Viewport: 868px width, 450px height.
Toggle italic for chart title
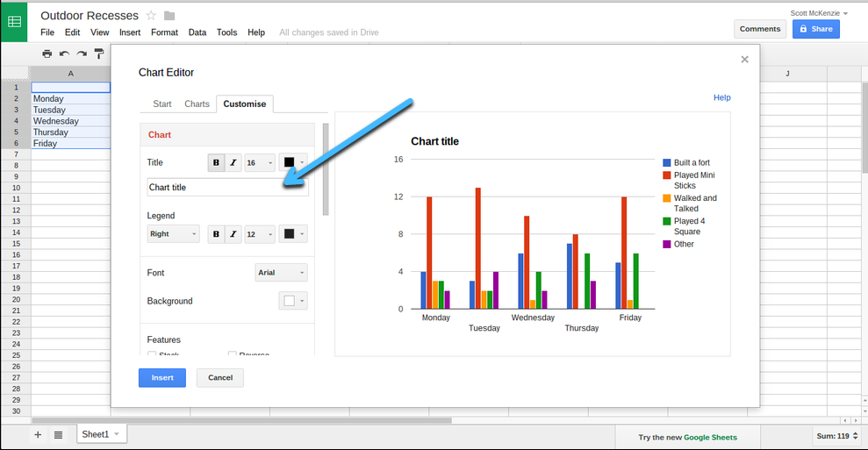[x=233, y=163]
